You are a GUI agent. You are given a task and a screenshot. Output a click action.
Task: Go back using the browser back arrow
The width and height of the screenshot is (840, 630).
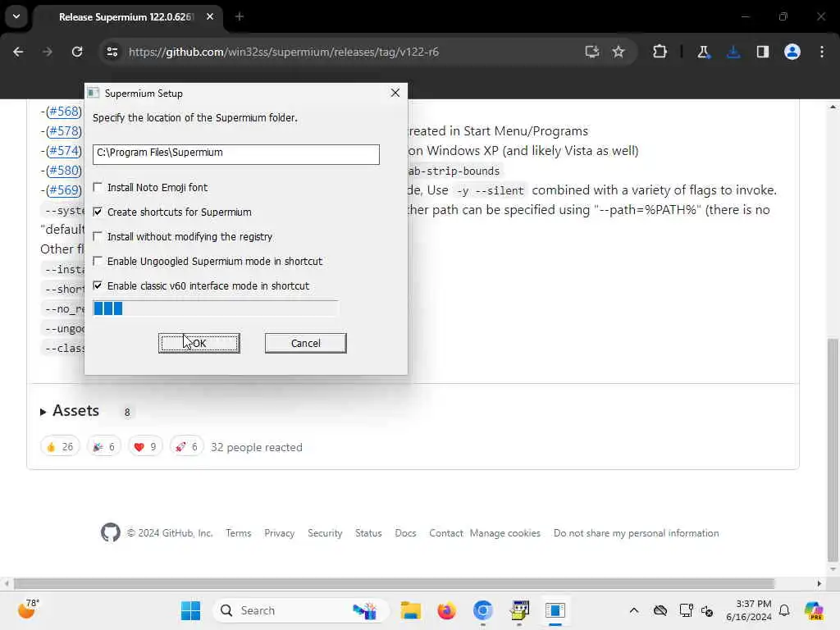18,52
